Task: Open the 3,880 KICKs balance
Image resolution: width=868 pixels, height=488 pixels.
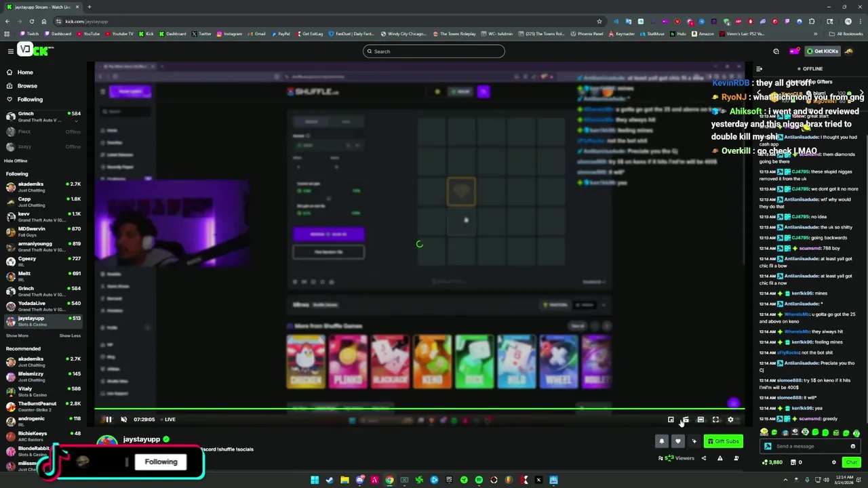Action: [x=772, y=462]
